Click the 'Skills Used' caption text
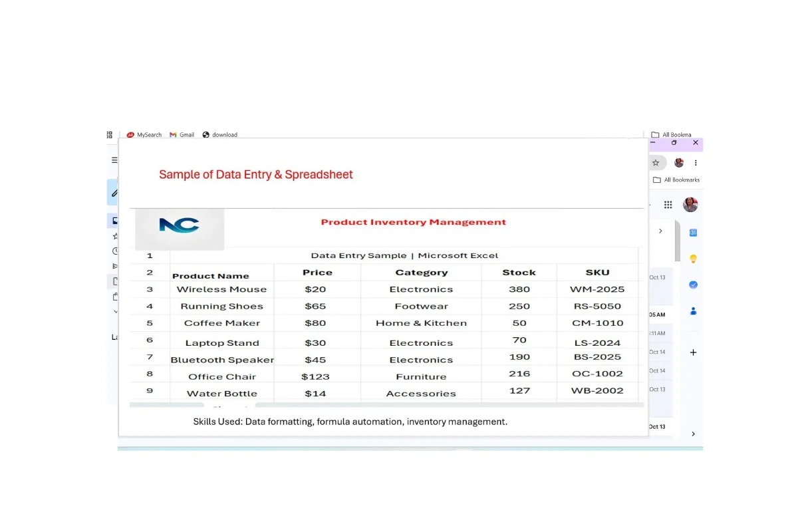The image size is (798, 532). [x=350, y=422]
